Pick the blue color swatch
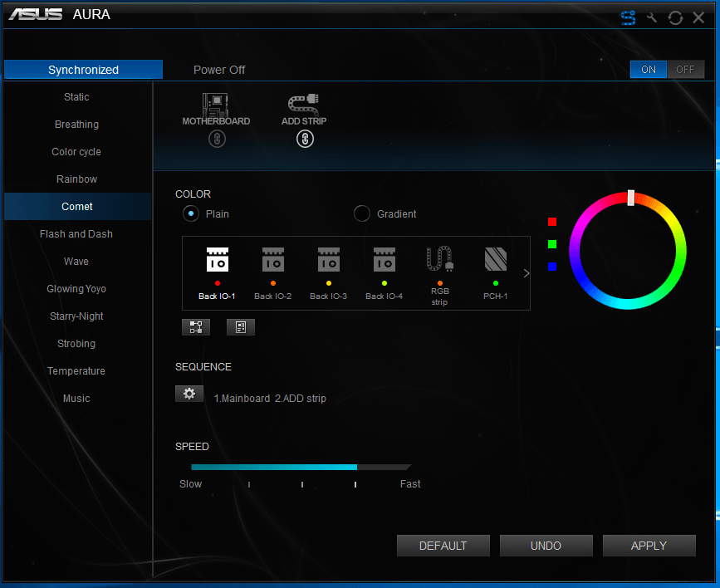Viewport: 720px width, 588px height. [552, 267]
